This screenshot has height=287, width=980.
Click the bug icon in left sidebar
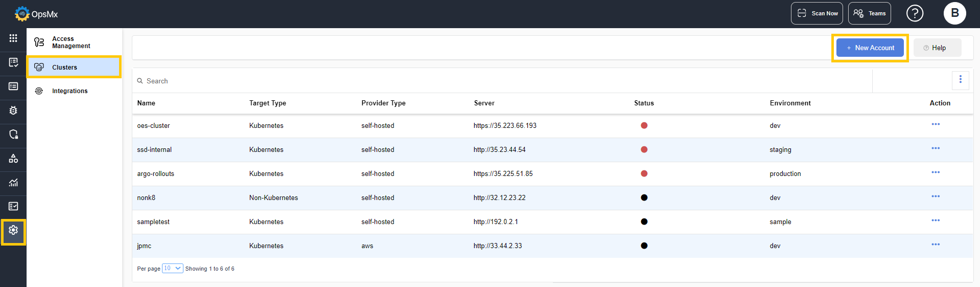[x=13, y=111]
